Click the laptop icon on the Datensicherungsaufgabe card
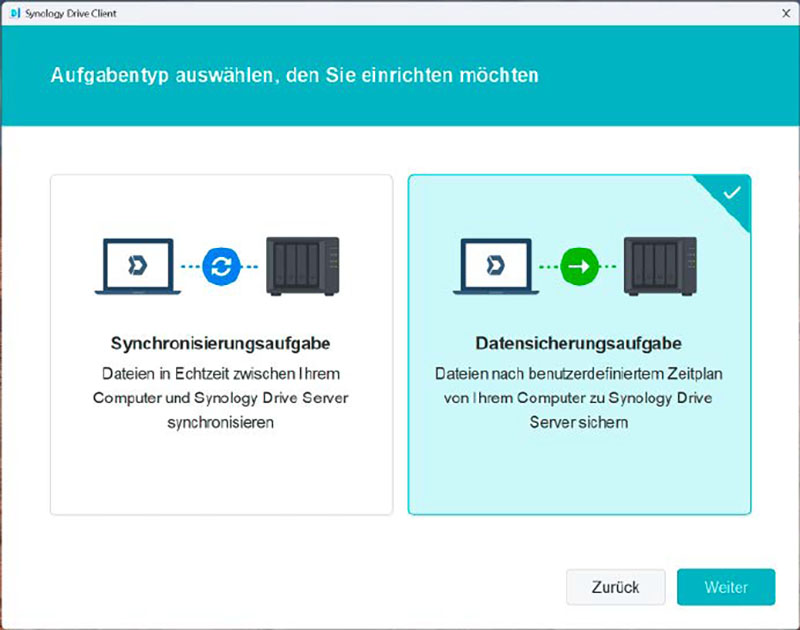Viewport: 800px width, 630px height. pos(492,263)
